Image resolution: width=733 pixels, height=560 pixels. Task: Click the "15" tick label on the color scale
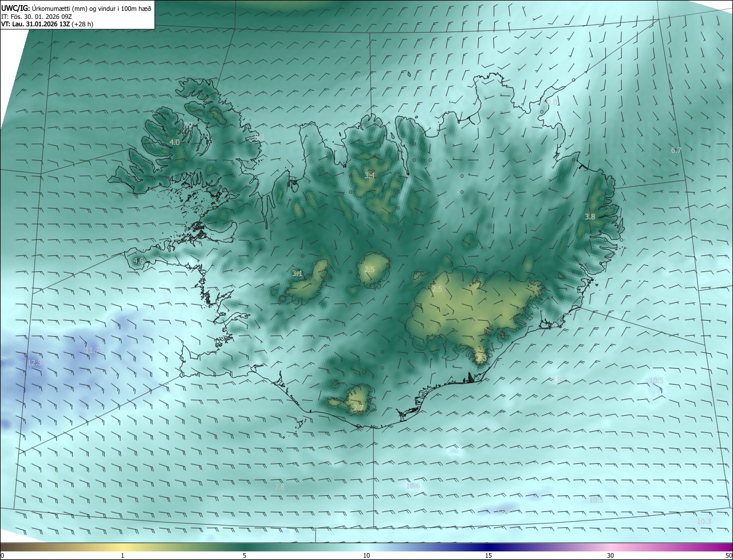click(x=488, y=556)
